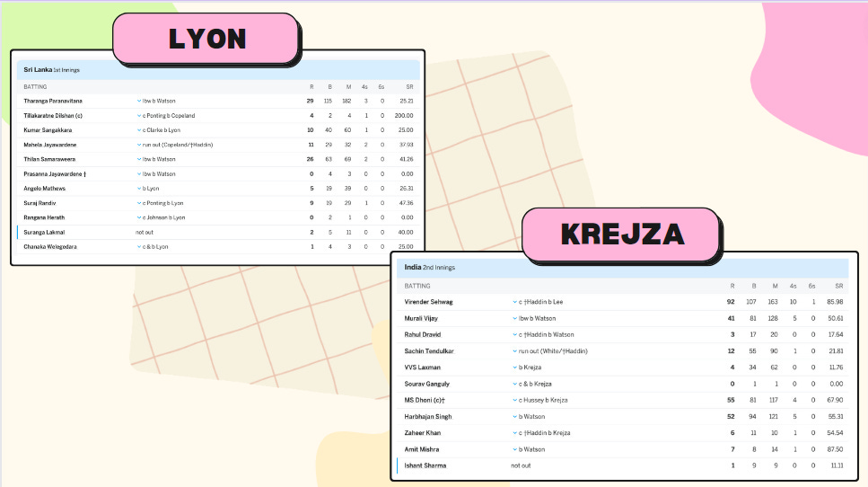Viewport: 868px width, 487px height.
Task: Click BATTING header in Sri Lanka scorecard
Action: point(35,87)
